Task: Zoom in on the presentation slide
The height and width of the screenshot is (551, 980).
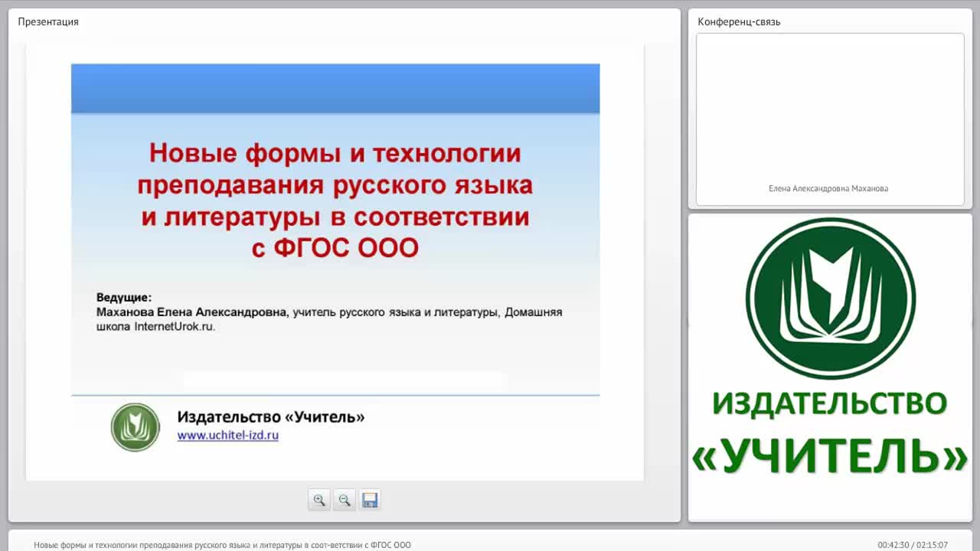Action: [319, 500]
